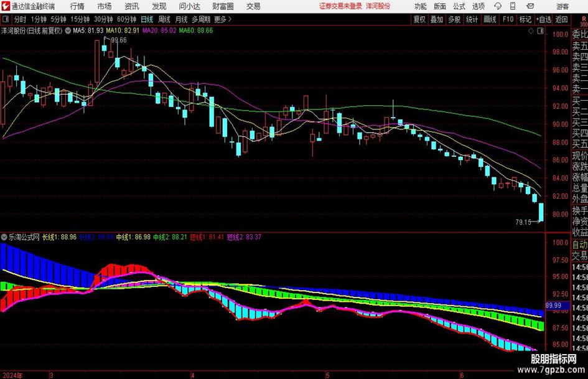
Task: Open the 多周期 multi-period view
Action: 201,19
